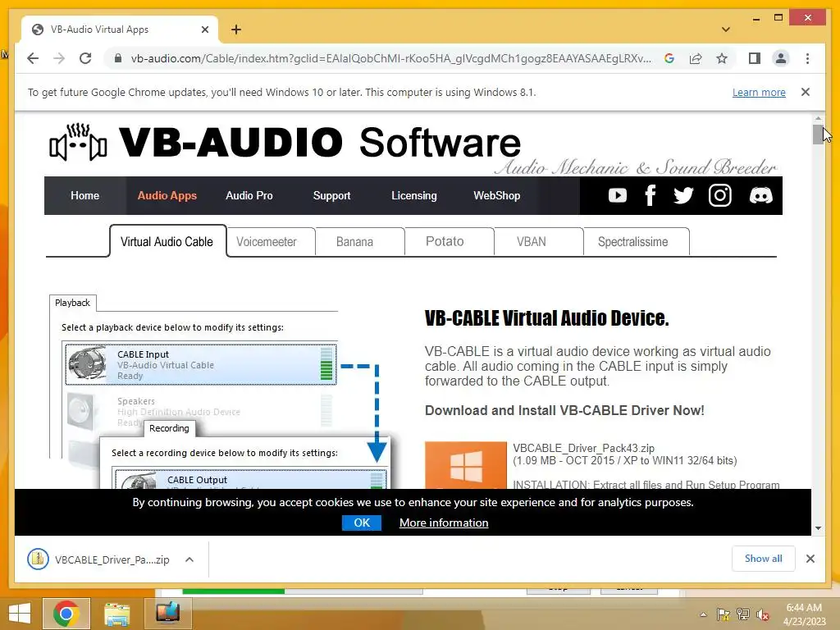This screenshot has height=630, width=840.
Task: Open VB-Audio YouTube channel icon
Action: tap(617, 195)
